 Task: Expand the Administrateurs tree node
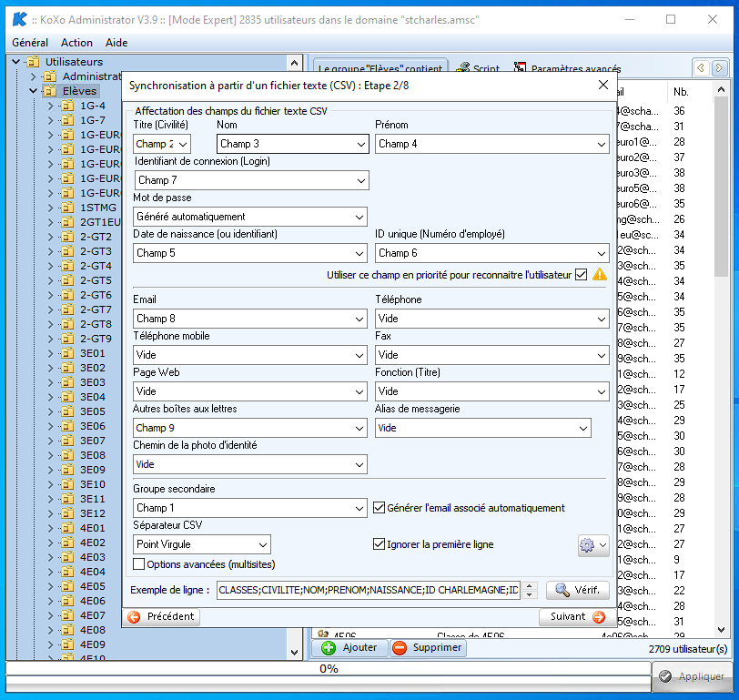[x=33, y=76]
